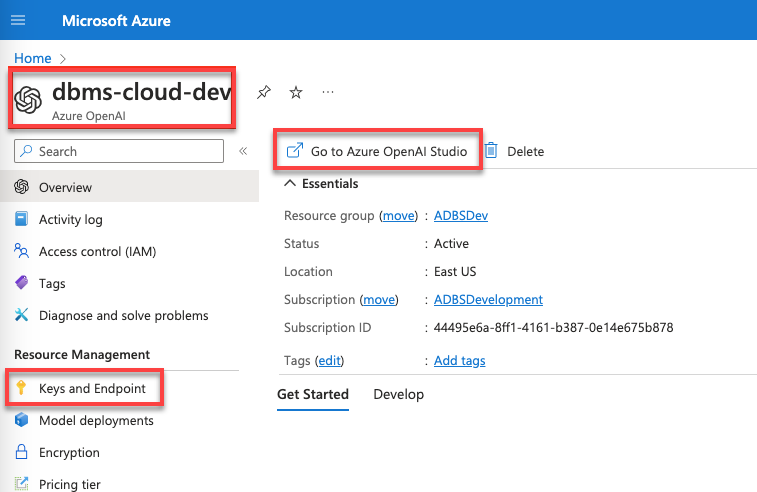
Task: Open Model deployments in sidebar
Action: 96,420
